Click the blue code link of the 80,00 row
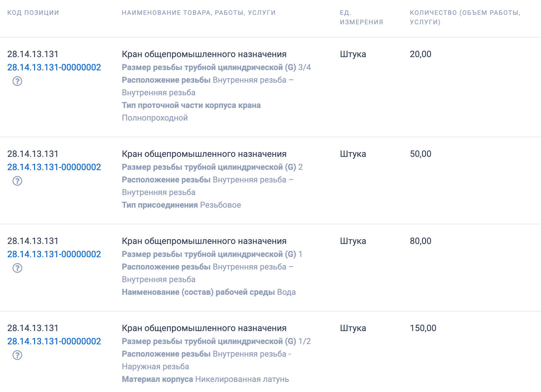Image resolution: width=541 pixels, height=392 pixels. tap(54, 254)
